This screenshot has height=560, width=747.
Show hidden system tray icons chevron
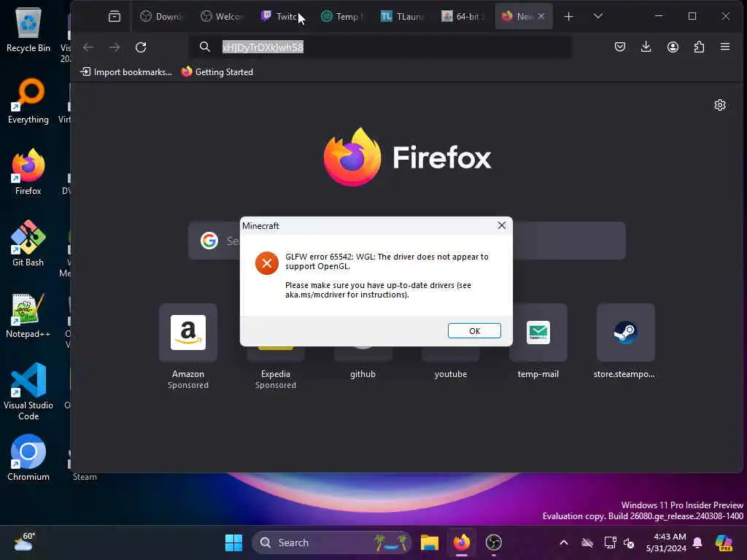[564, 542]
